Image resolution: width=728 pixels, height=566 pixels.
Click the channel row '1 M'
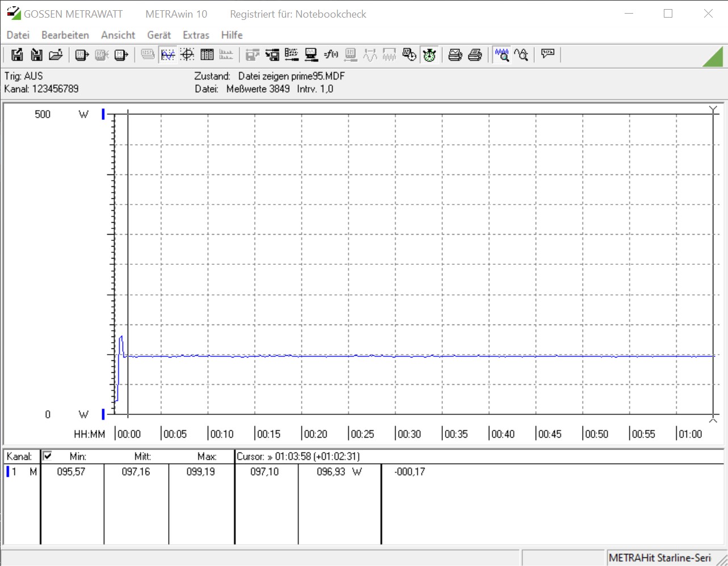coord(22,472)
